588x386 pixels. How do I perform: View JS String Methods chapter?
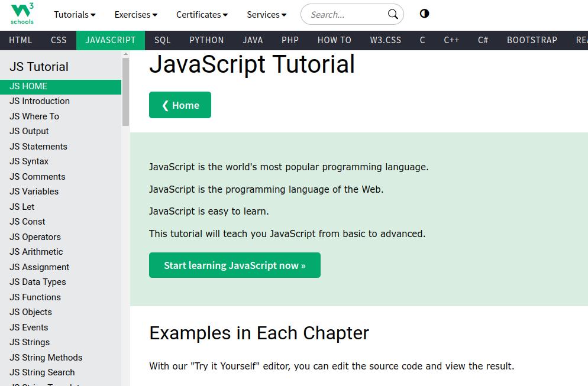click(60, 358)
